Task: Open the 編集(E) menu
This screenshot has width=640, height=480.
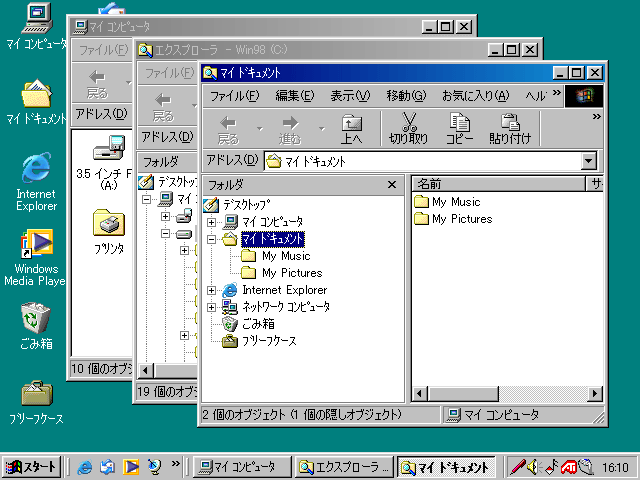Action: (x=295, y=96)
